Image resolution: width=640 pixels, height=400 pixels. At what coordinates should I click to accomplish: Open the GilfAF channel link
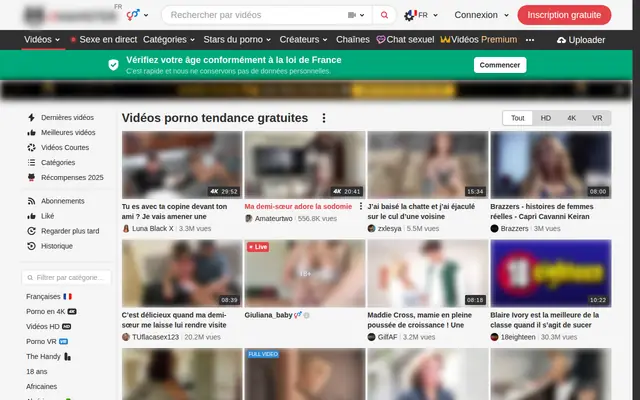(387, 337)
